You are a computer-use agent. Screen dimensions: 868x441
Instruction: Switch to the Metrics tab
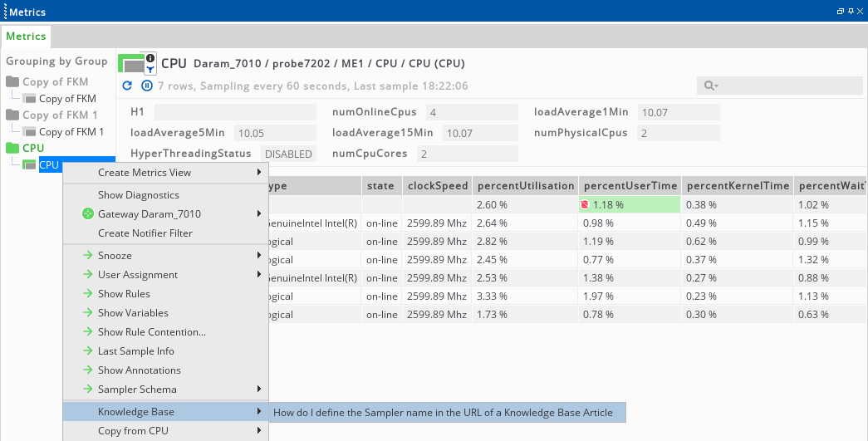tap(26, 37)
